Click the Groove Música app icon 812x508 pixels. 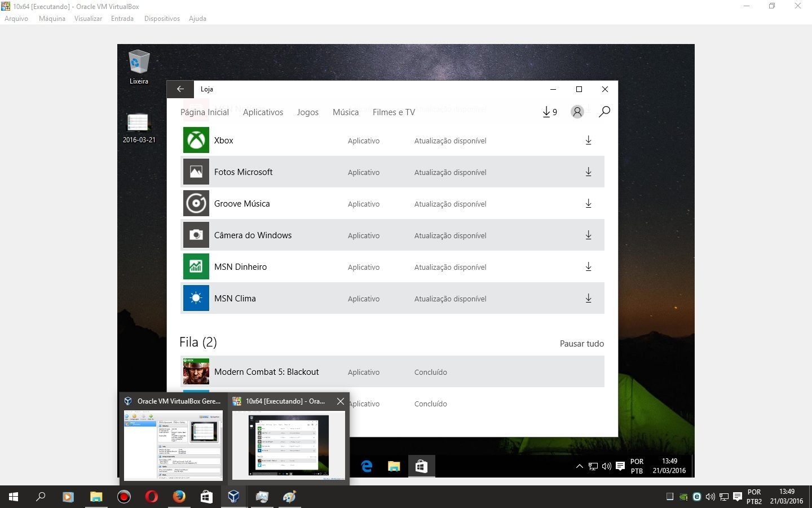point(196,203)
